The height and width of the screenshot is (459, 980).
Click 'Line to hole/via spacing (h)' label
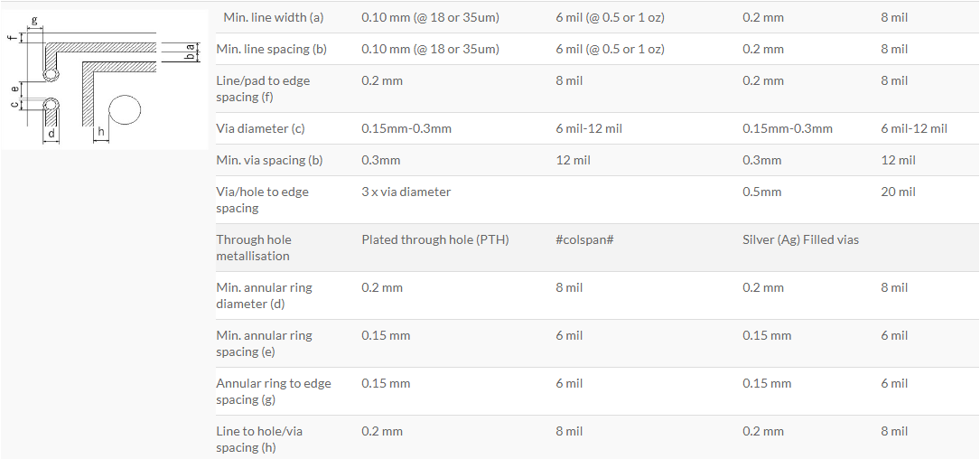(x=259, y=439)
